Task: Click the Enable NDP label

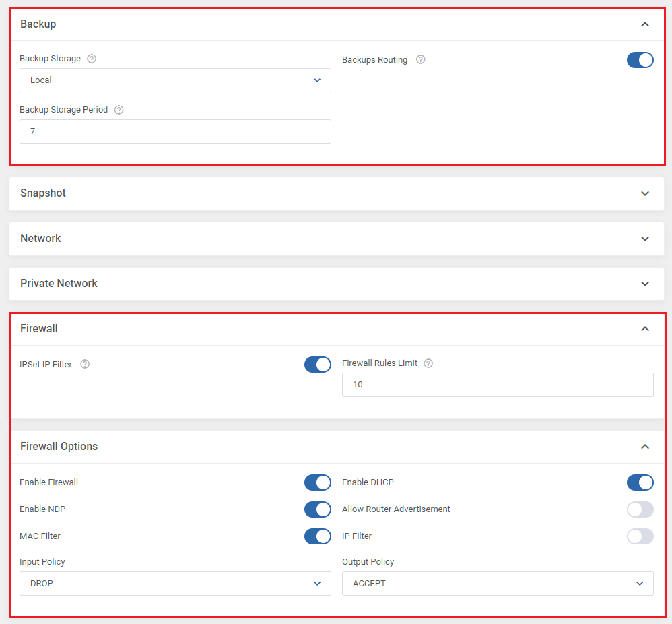Action: pyautogui.click(x=42, y=509)
